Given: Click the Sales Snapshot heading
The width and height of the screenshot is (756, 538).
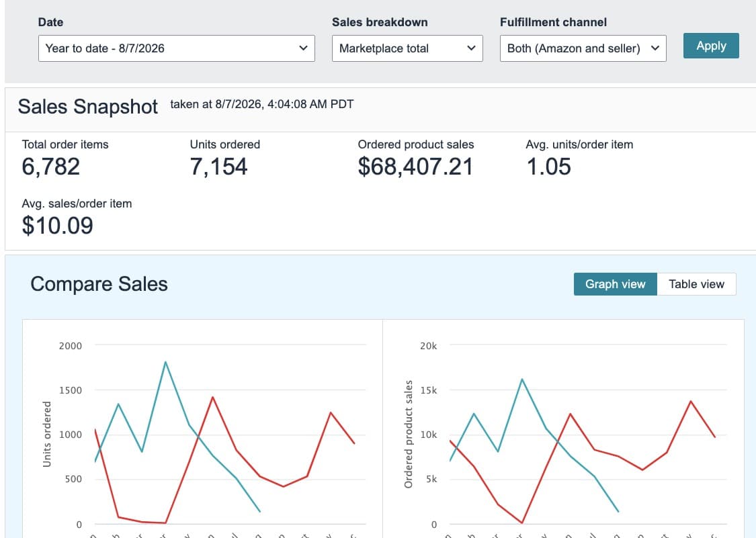Looking at the screenshot, I should (88, 107).
